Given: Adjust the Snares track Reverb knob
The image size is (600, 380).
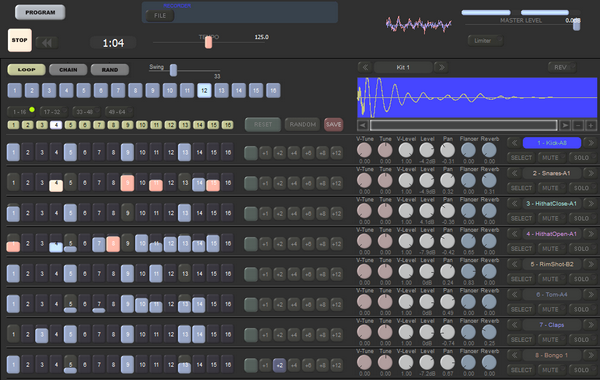Looking at the screenshot, I should click(x=489, y=180).
